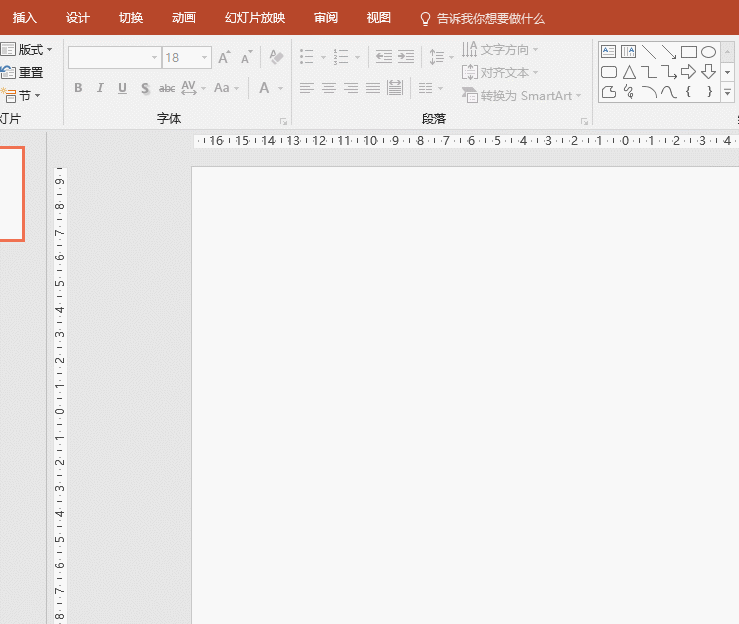Switch to the 幻灯片放映 tab
739x624 pixels.
[255, 18]
